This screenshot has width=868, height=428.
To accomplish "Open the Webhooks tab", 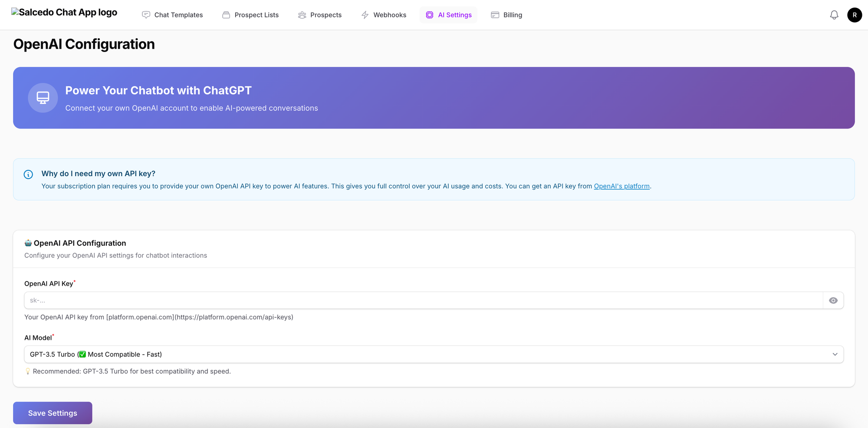I will coord(389,15).
